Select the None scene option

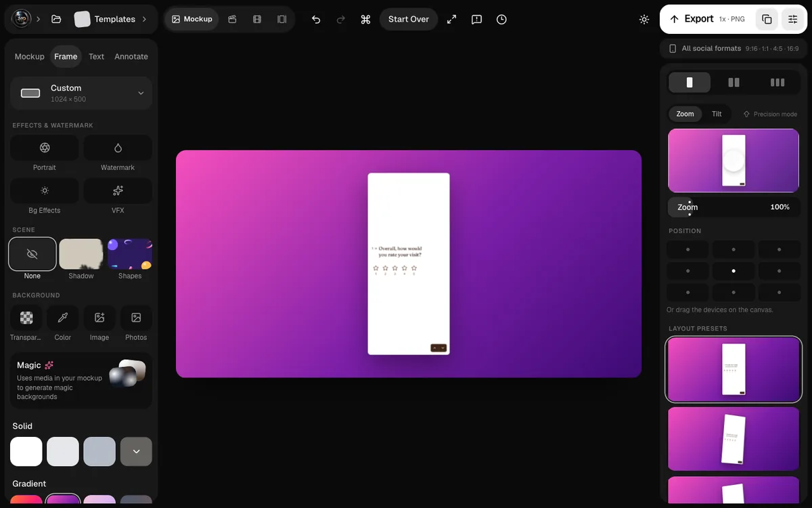pos(32,254)
